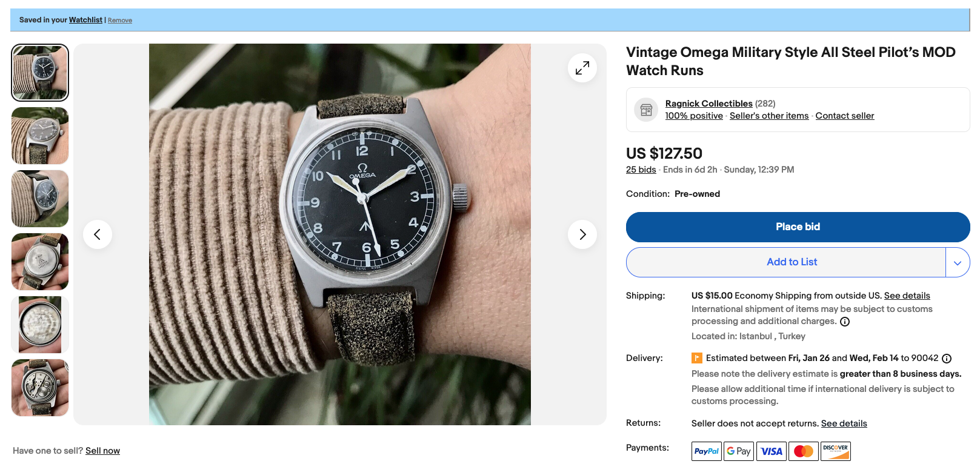Select the watch movement thumbnail
The width and height of the screenshot is (980, 464).
(x=40, y=388)
